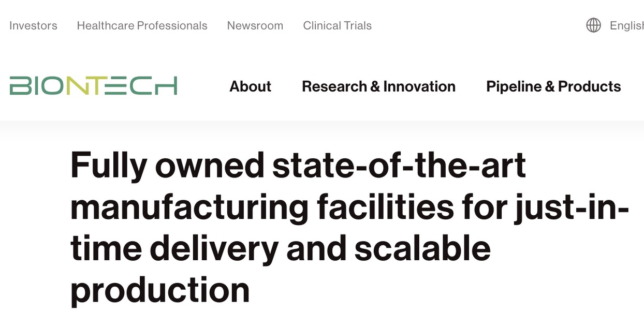Open the Research & Innovation menu
Screen dimensions: 644x327
click(378, 86)
